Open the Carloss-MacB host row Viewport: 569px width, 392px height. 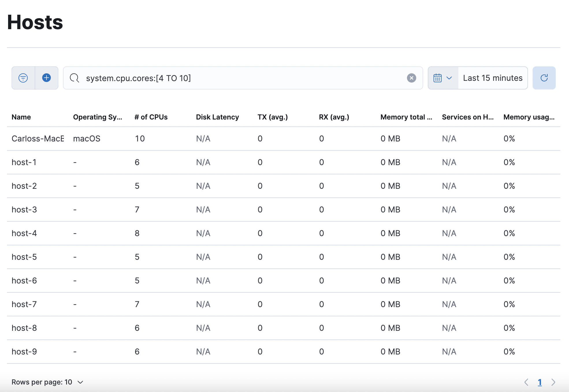[x=38, y=139]
